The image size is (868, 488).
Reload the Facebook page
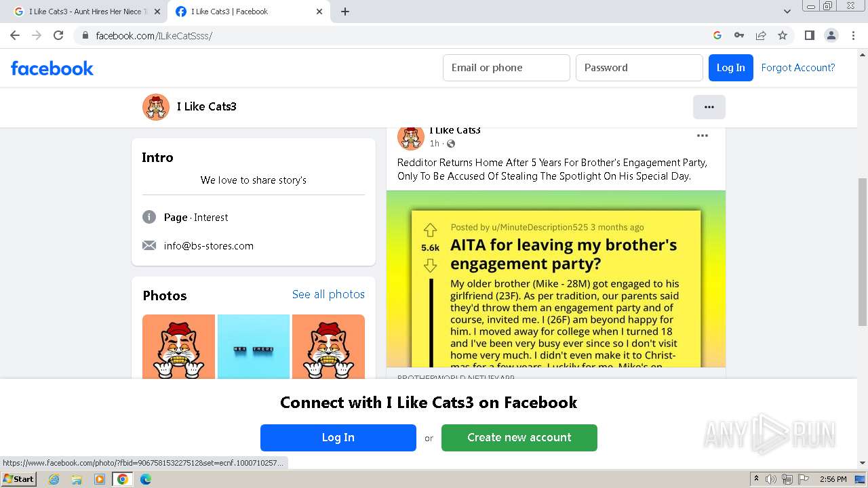(58, 35)
